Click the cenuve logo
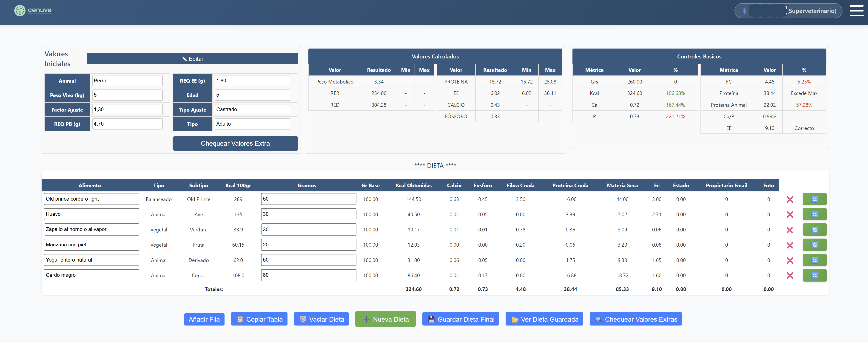 coord(33,10)
